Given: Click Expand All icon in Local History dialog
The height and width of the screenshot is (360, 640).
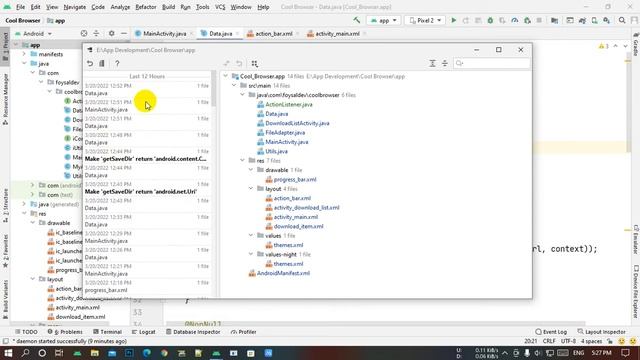Looking at the screenshot, I should pyautogui.click(x=432, y=63).
